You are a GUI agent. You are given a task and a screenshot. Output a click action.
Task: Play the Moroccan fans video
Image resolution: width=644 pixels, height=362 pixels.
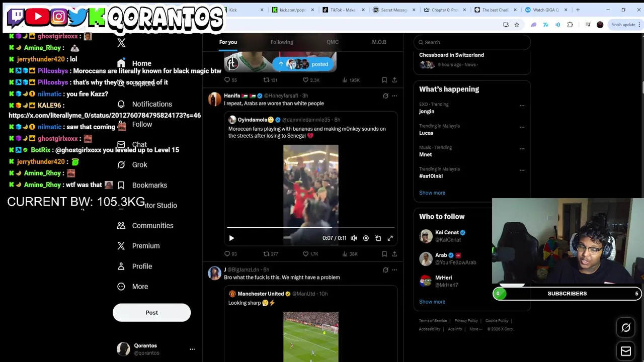[x=231, y=238]
